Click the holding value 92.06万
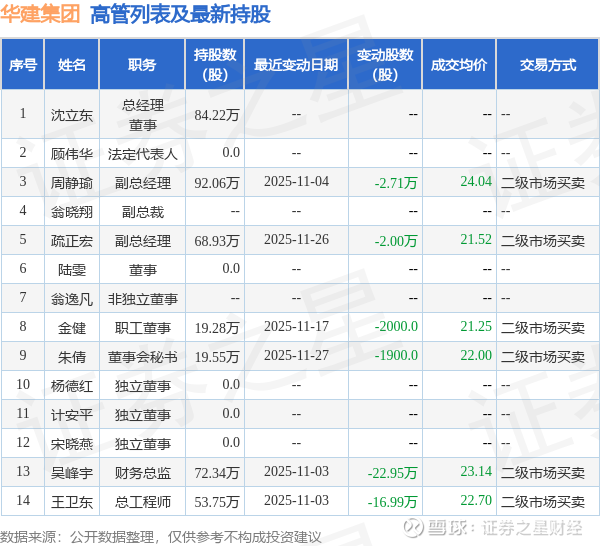 click(x=217, y=183)
